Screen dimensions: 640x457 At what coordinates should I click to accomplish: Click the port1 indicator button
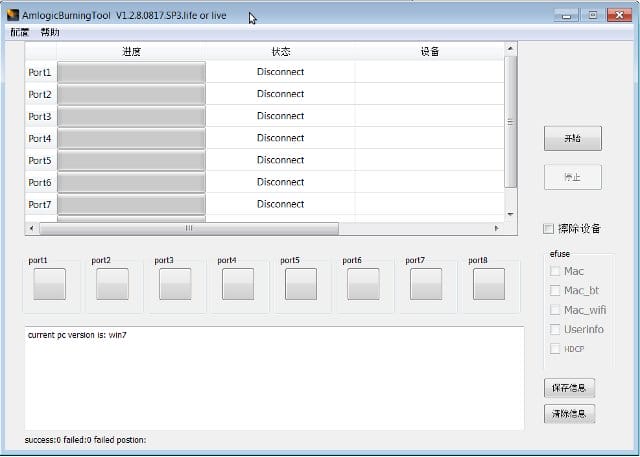[49, 284]
